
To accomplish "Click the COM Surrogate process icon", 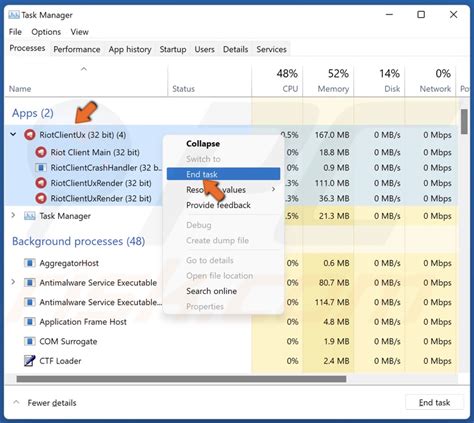I will tap(30, 341).
